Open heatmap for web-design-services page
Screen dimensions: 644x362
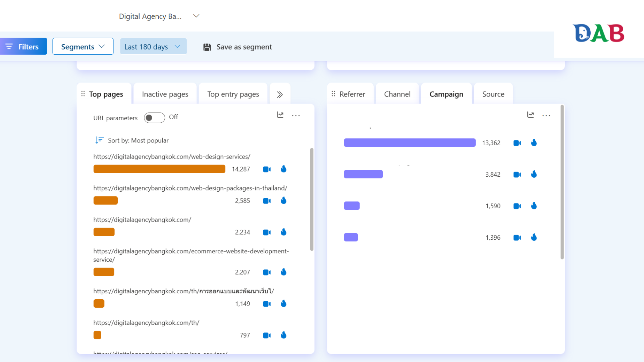point(284,169)
